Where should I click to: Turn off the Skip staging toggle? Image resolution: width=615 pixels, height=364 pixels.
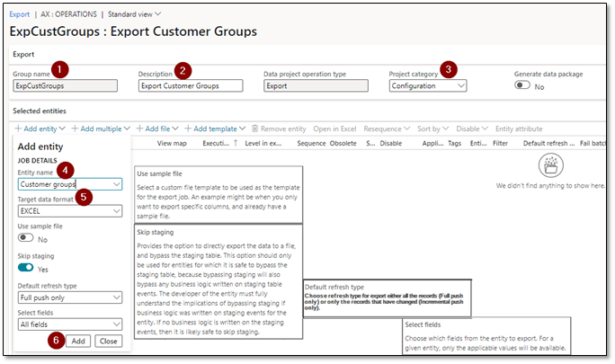tap(26, 267)
